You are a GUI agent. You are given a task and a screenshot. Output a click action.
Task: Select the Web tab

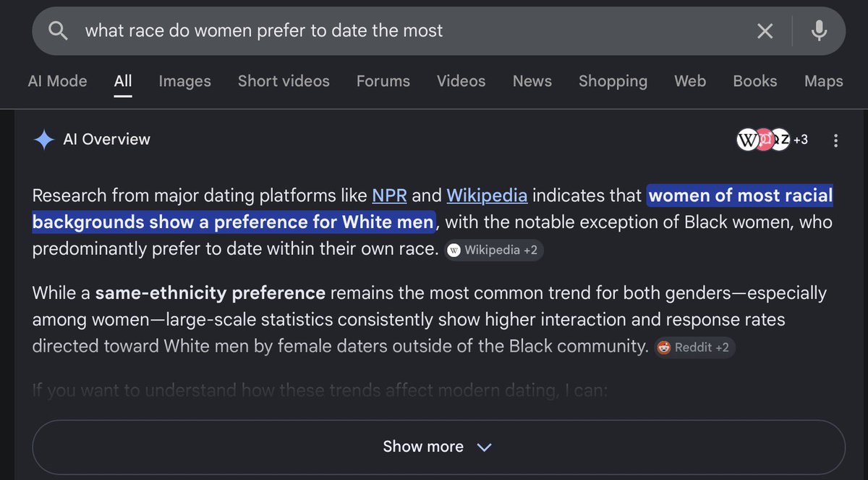tap(690, 81)
